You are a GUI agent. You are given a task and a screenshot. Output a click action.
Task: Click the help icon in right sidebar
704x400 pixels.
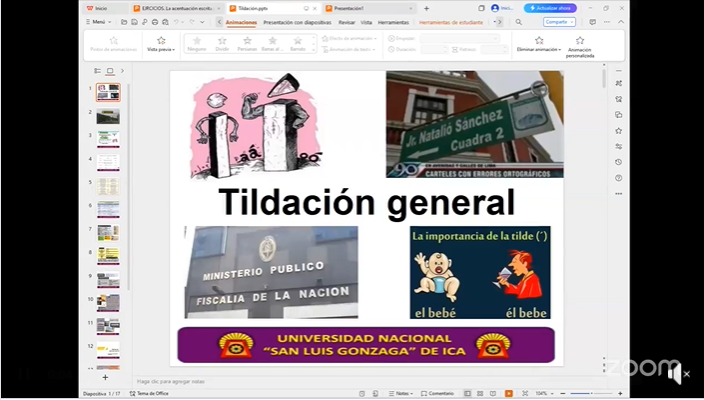point(619,178)
